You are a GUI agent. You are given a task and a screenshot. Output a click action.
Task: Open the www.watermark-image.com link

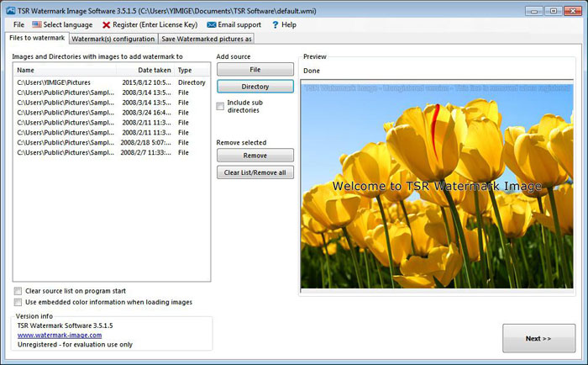tap(60, 335)
